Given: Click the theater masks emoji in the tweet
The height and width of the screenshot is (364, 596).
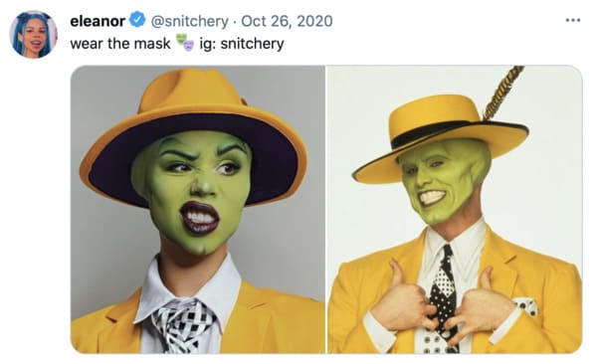Looking at the screenshot, I should click(x=185, y=43).
